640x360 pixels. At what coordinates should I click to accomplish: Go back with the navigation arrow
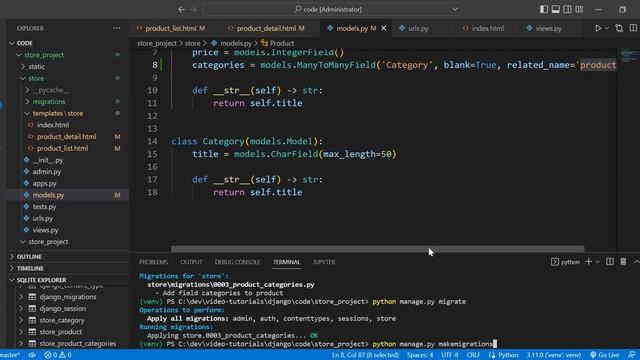182,9
